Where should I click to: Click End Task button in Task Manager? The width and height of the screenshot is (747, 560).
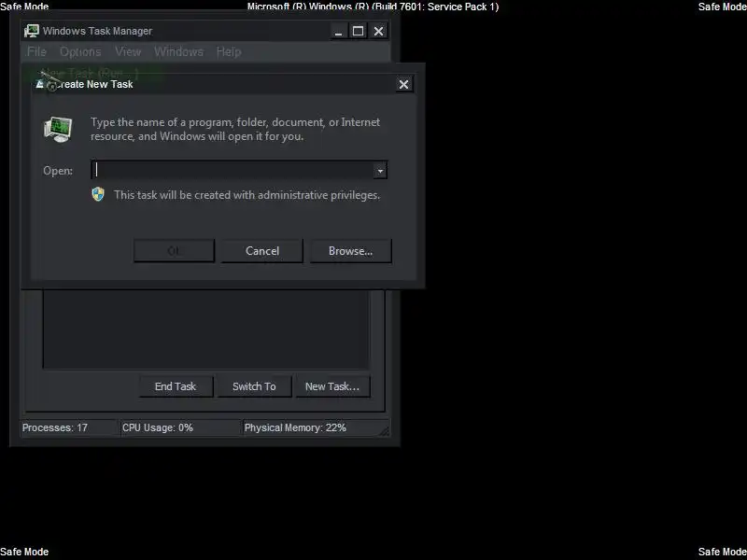click(176, 386)
